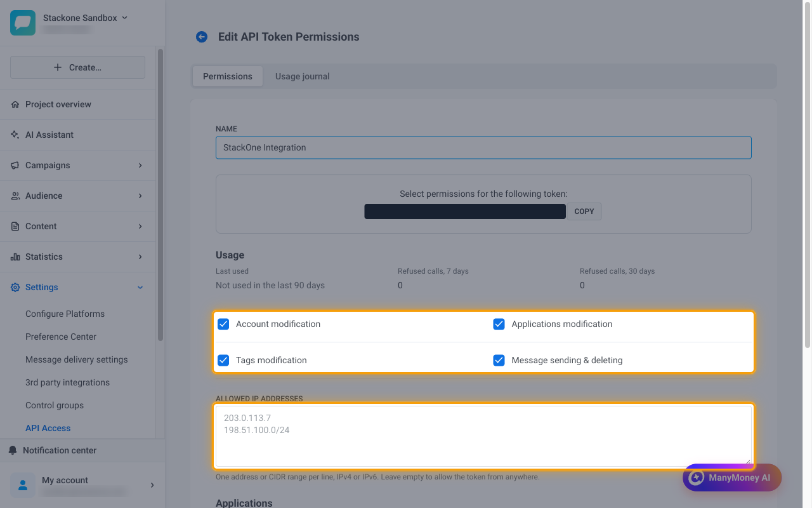The width and height of the screenshot is (812, 508).
Task: Click the plus icon in Create button
Action: [x=58, y=67]
